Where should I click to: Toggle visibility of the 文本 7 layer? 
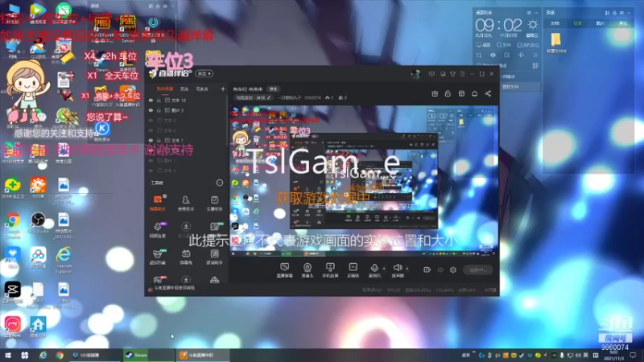[151, 140]
